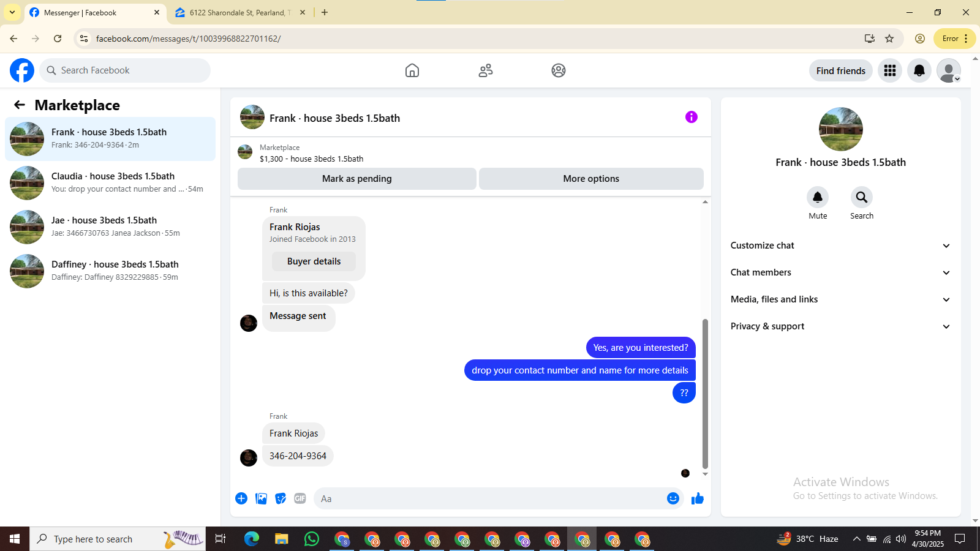Image resolution: width=980 pixels, height=551 pixels.
Task: Switch to the Messenger Facebook tab
Action: pos(95,12)
